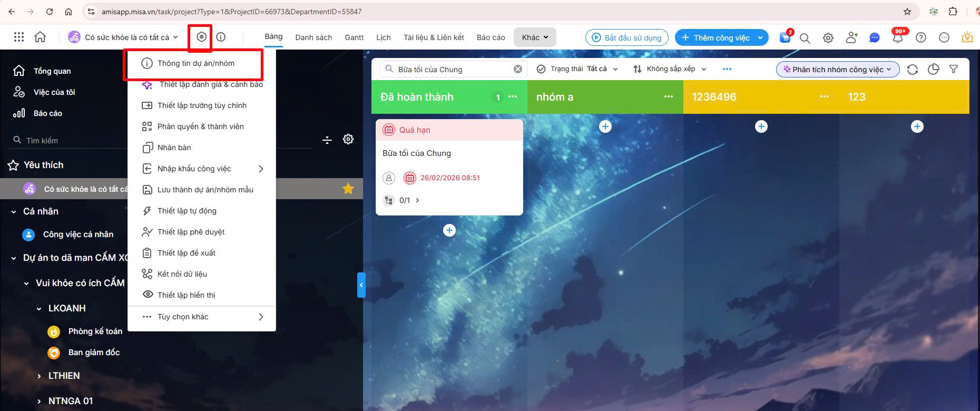The height and width of the screenshot is (411, 980).
Task: Open Tài liệu & Liên kết tab
Action: pos(434,37)
